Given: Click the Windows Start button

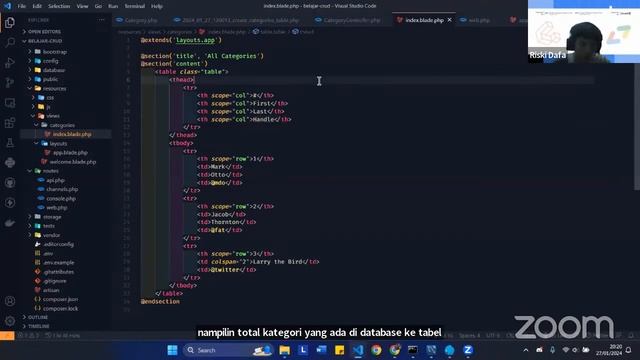Looking at the screenshot, I should 172,350.
